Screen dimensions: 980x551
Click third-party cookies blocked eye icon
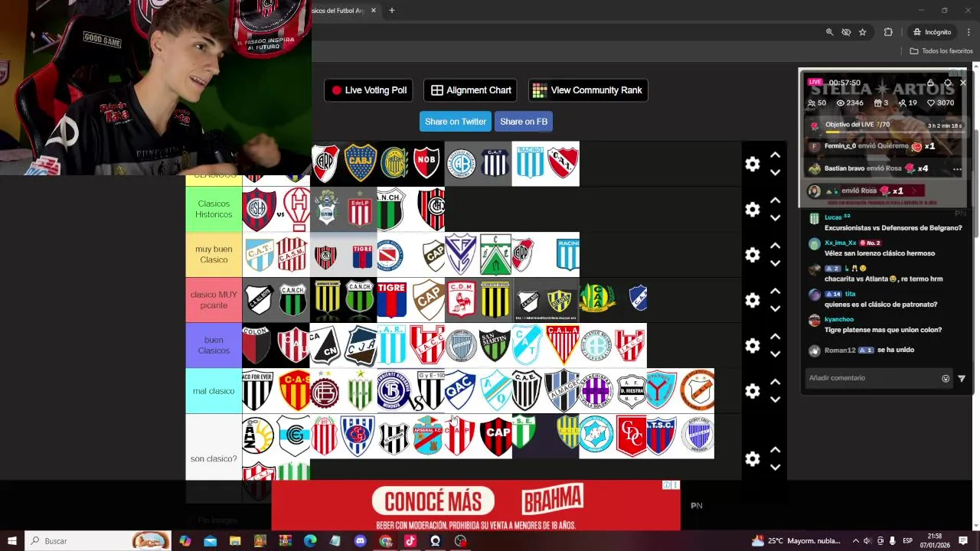pos(846,32)
